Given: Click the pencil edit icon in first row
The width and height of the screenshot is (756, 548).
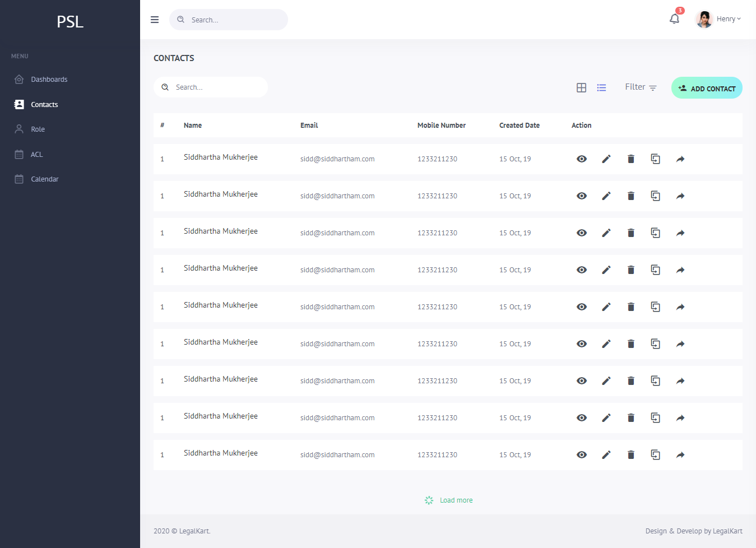Looking at the screenshot, I should click(x=606, y=159).
